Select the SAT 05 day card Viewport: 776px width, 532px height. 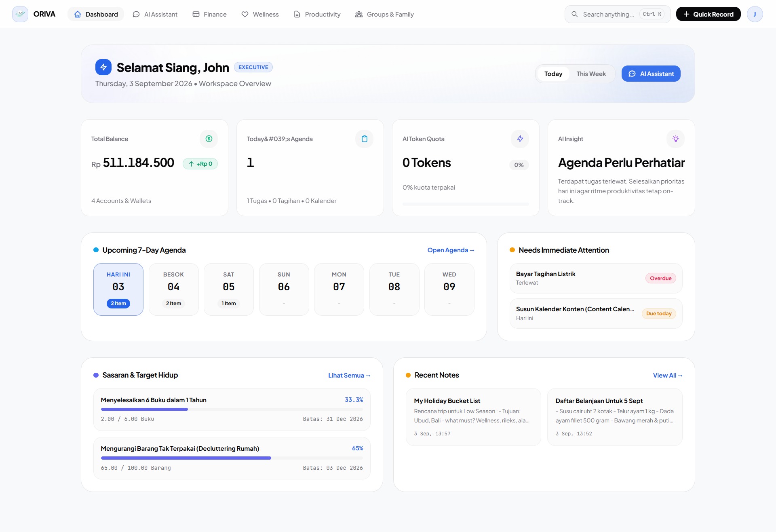(x=229, y=289)
